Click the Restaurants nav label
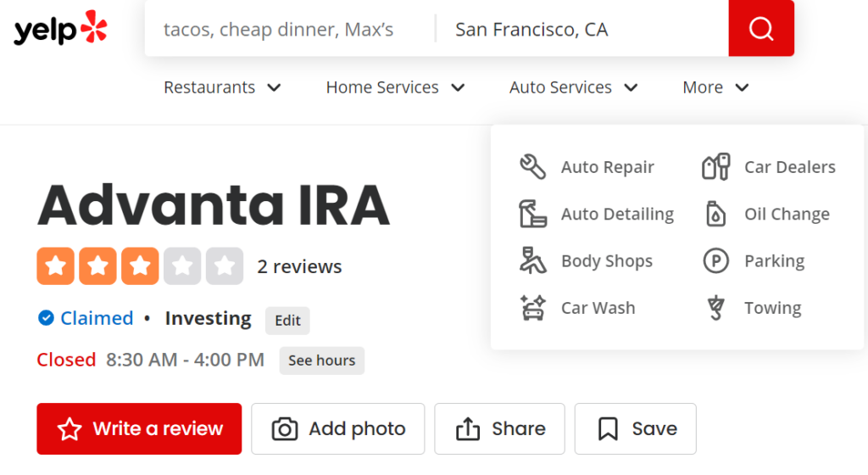The height and width of the screenshot is (475, 868). pos(209,87)
